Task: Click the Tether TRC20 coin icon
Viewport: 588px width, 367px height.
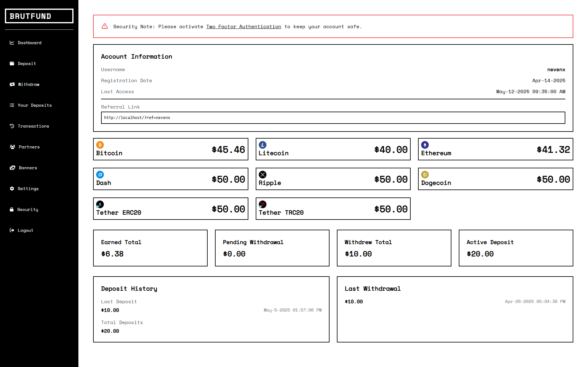Action: click(262, 204)
